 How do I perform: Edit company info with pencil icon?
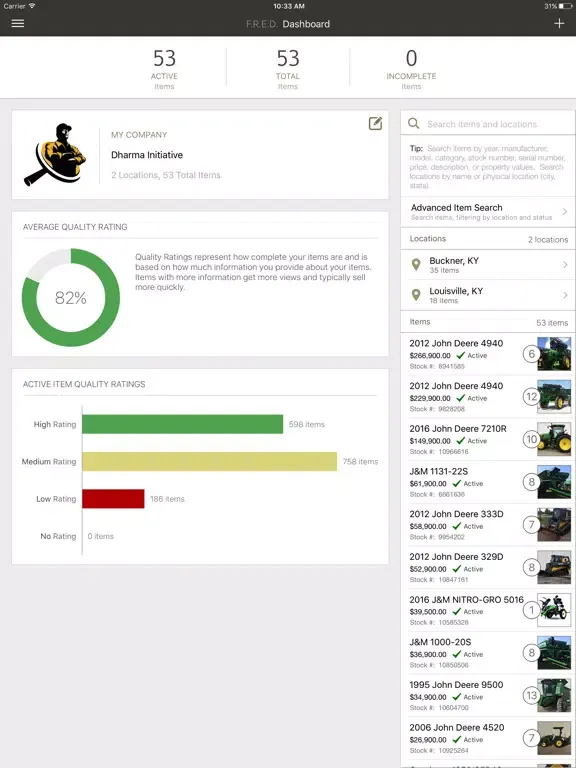(x=375, y=123)
